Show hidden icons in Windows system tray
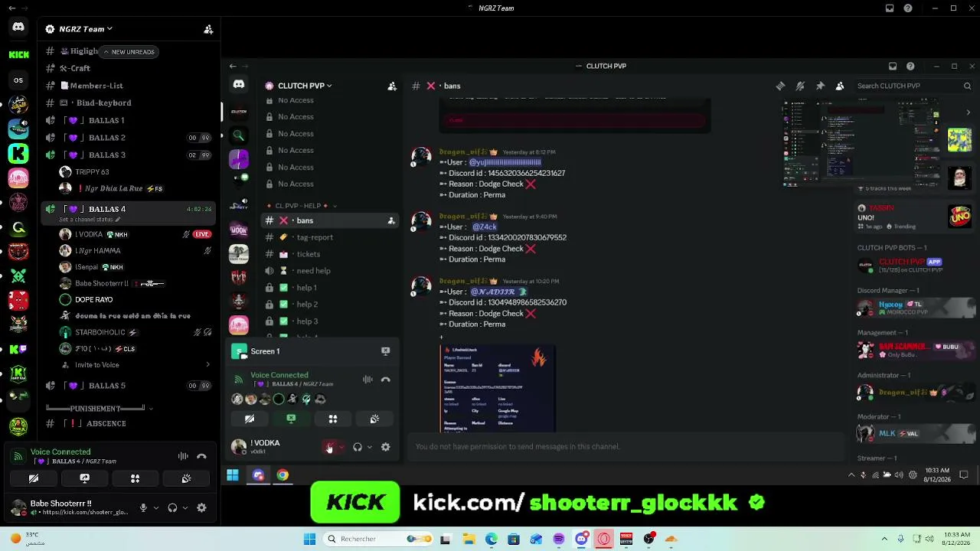 [x=884, y=539]
